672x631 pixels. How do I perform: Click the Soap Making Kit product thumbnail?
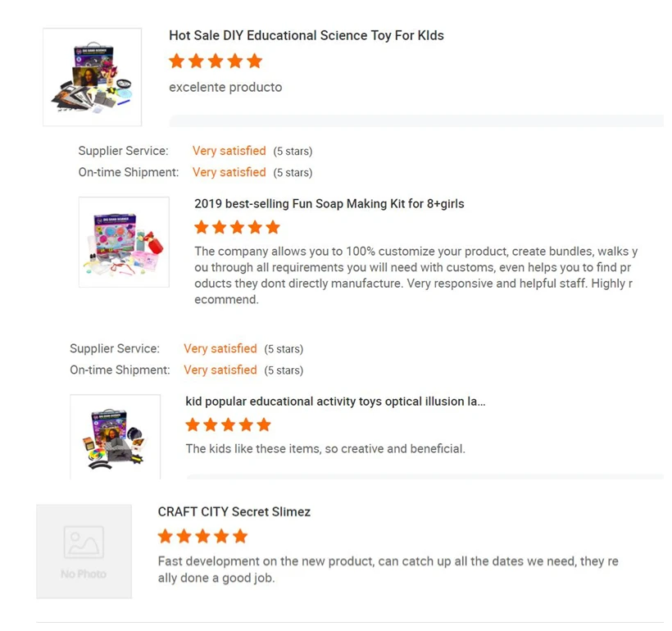click(x=124, y=242)
